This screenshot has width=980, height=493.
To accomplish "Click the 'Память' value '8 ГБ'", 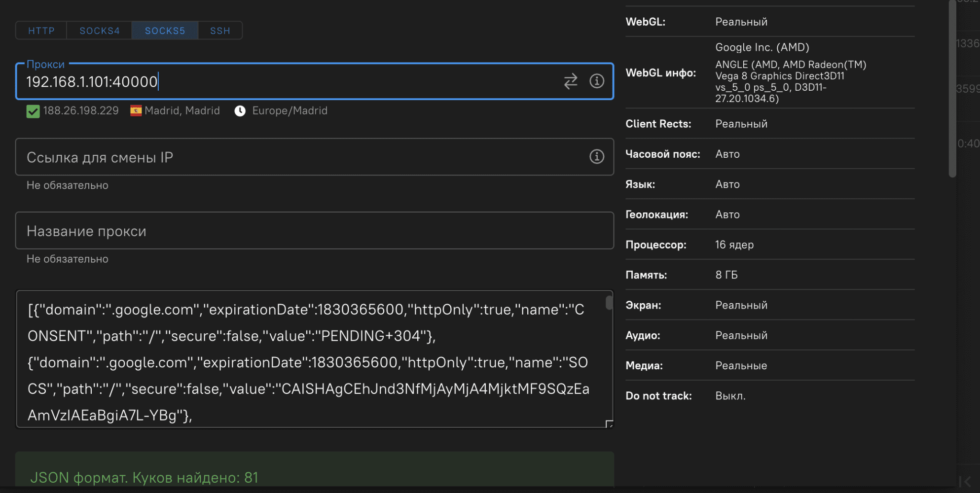I will coord(726,275).
